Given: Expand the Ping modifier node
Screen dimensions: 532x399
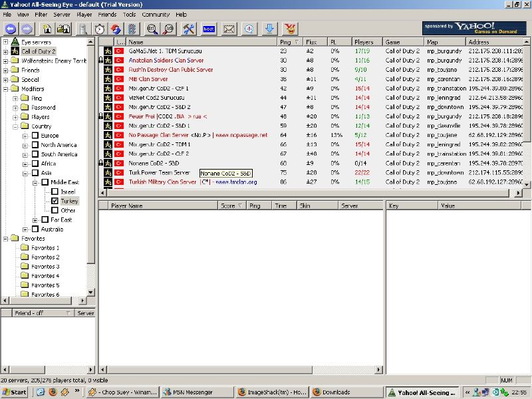Looking at the screenshot, I should tap(15, 98).
